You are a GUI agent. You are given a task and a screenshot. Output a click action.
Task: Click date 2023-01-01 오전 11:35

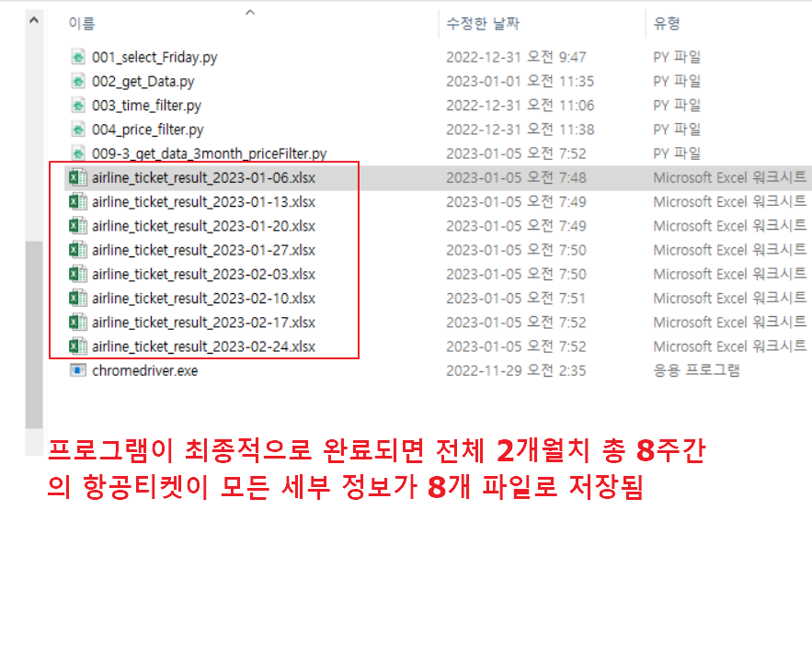[520, 81]
